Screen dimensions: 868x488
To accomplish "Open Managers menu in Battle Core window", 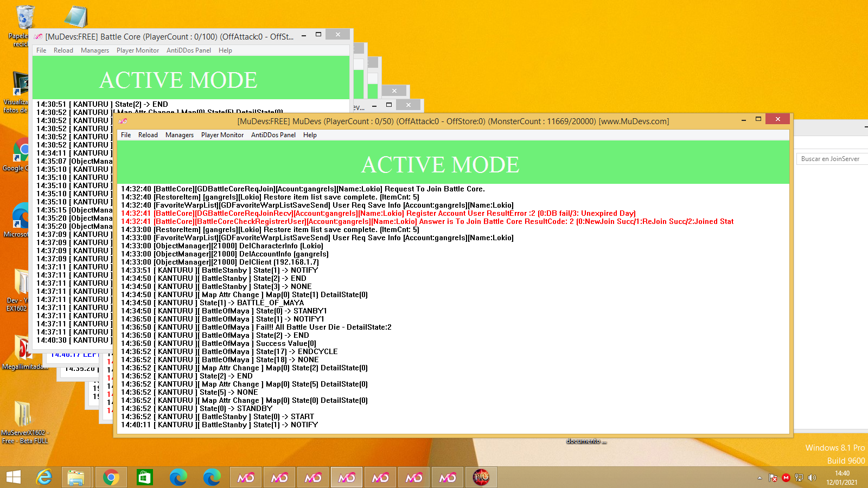I will click(95, 50).
